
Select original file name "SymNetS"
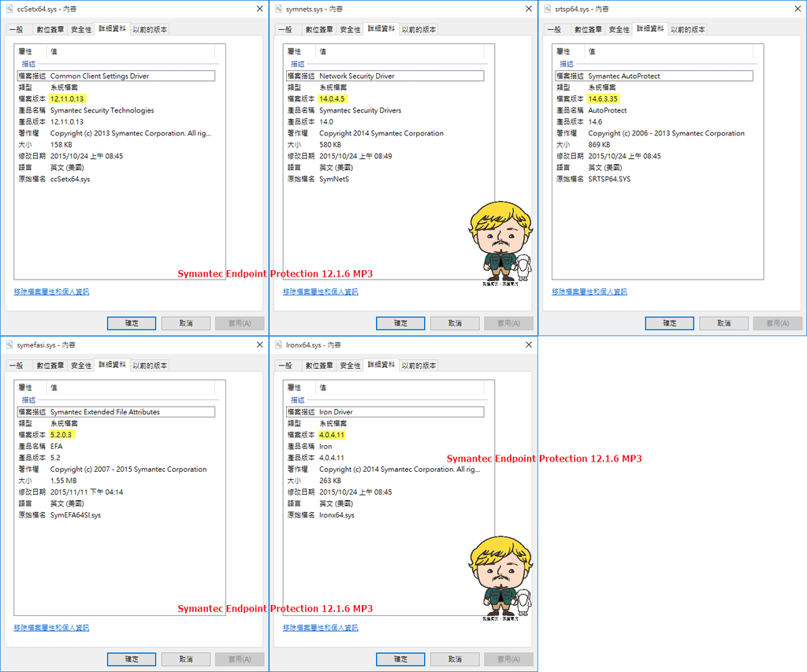[x=334, y=179]
